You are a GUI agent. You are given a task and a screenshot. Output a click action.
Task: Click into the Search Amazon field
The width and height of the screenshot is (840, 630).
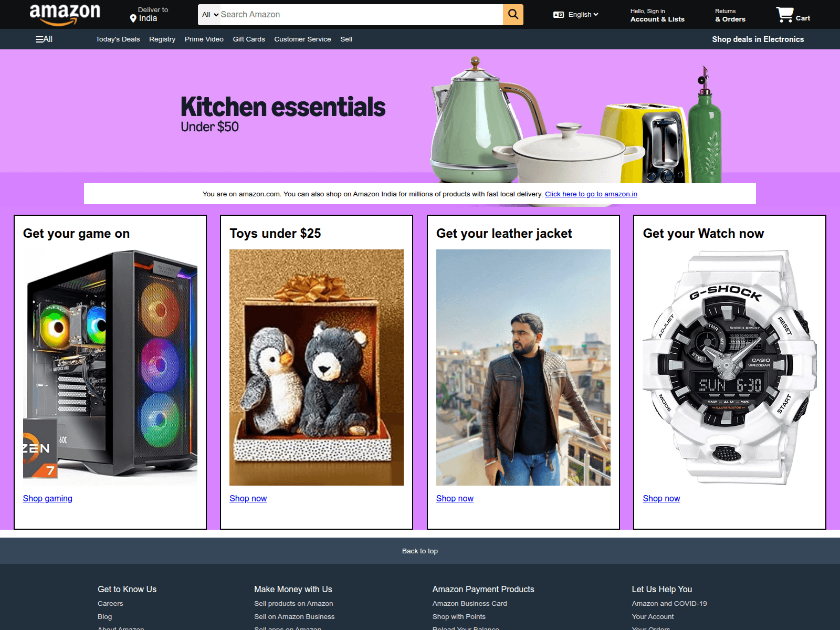tap(361, 15)
